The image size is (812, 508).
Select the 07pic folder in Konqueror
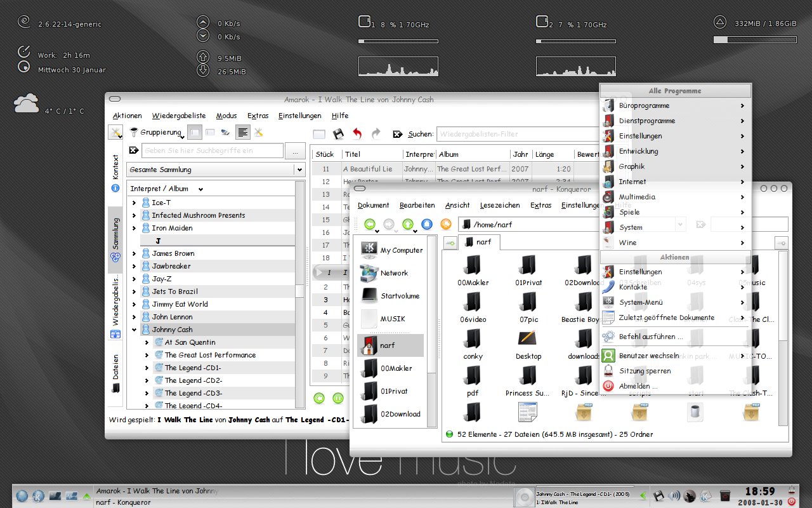[528, 307]
